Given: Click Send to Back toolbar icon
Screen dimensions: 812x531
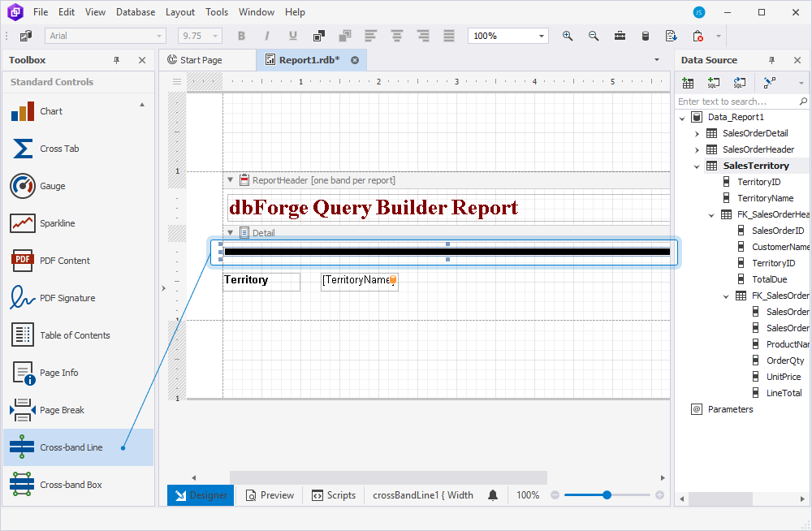Looking at the screenshot, I should (345, 36).
